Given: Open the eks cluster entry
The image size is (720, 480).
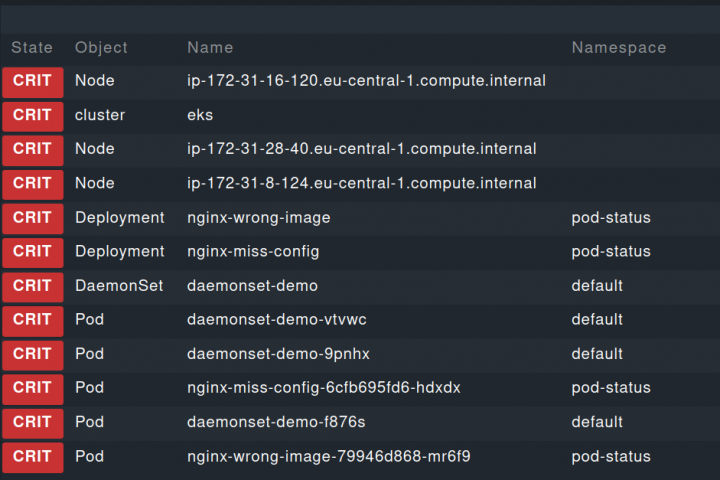Looking at the screenshot, I should coord(200,115).
